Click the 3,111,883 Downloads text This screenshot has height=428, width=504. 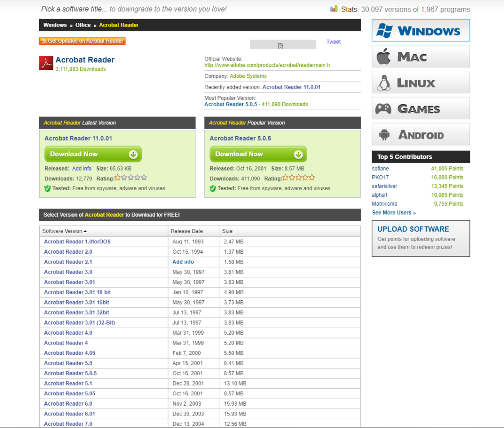point(81,69)
